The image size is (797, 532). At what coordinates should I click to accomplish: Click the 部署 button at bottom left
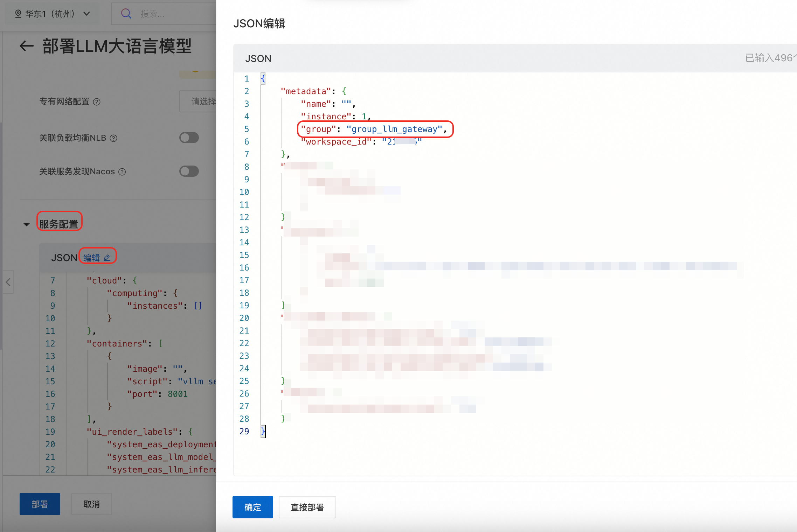pyautogui.click(x=40, y=504)
